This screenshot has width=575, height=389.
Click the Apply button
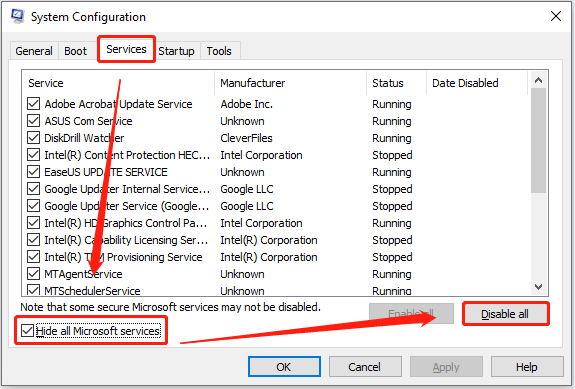[446, 367]
